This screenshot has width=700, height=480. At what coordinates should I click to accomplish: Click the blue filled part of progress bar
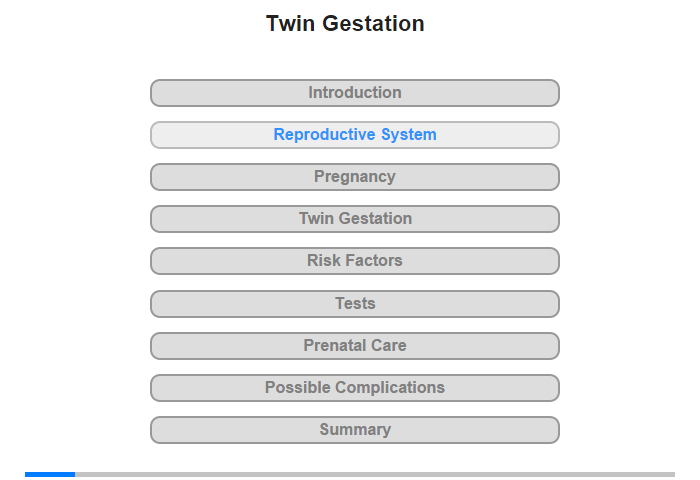pyautogui.click(x=50, y=474)
